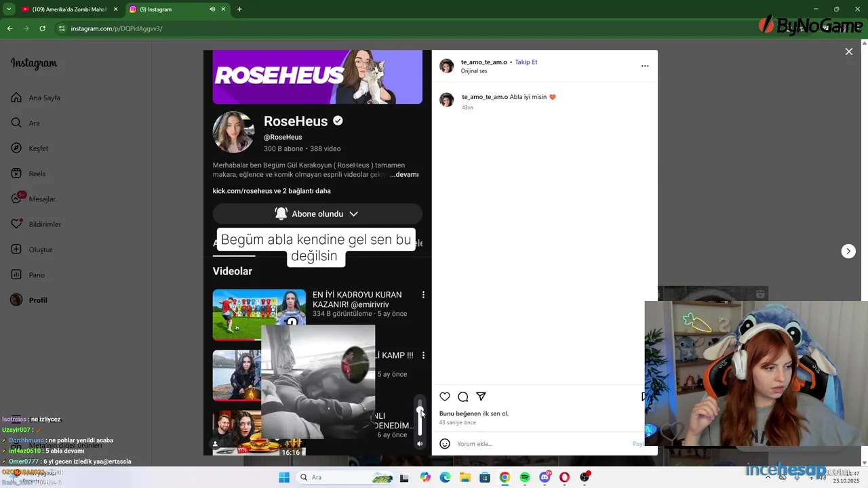Go to next post with right arrow
The width and height of the screenshot is (868, 488).
848,251
